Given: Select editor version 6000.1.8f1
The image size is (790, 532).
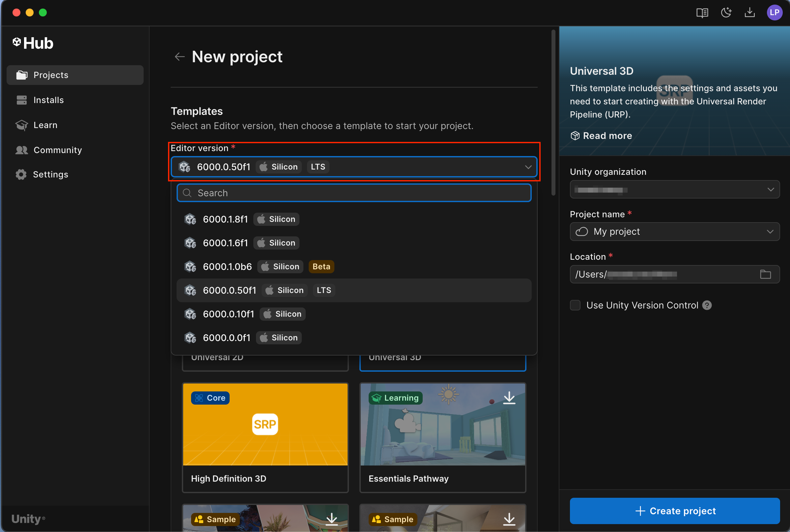Looking at the screenshot, I should [x=225, y=220].
